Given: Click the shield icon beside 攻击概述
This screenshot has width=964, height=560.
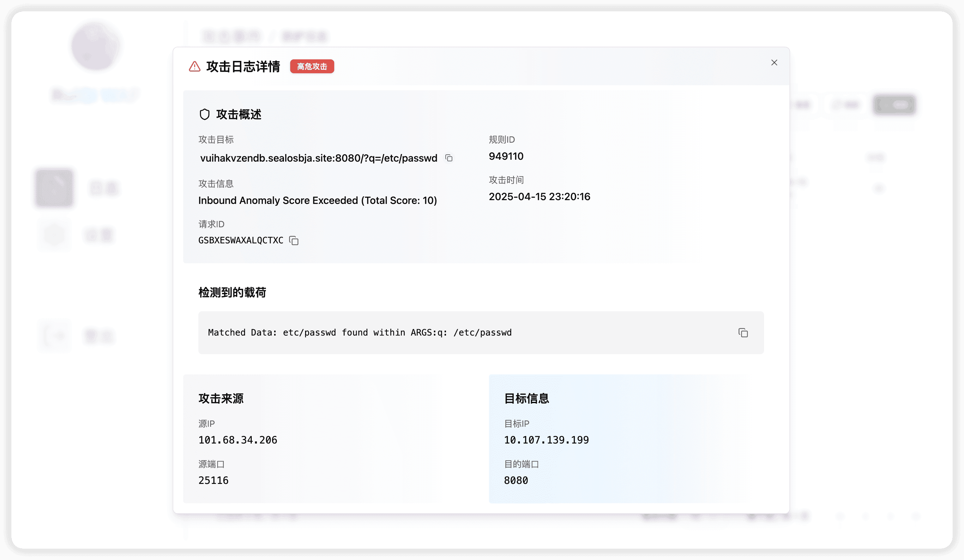Looking at the screenshot, I should tap(205, 114).
